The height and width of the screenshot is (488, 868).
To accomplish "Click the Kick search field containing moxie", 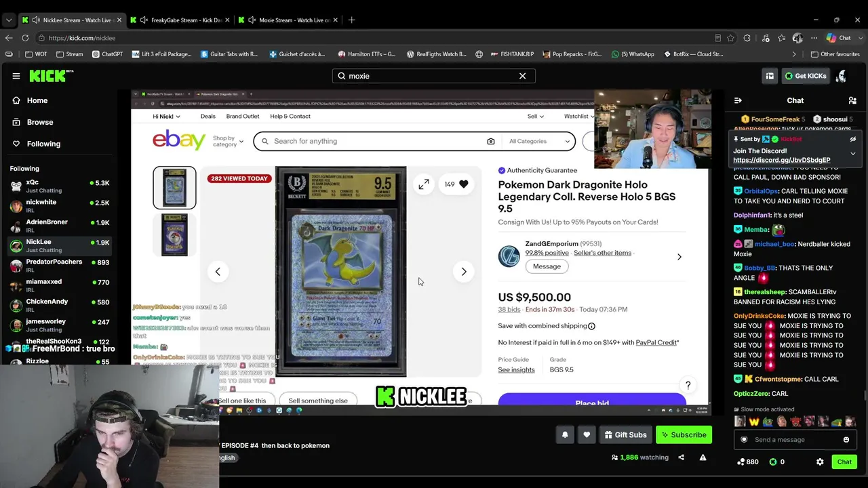I will tap(433, 76).
